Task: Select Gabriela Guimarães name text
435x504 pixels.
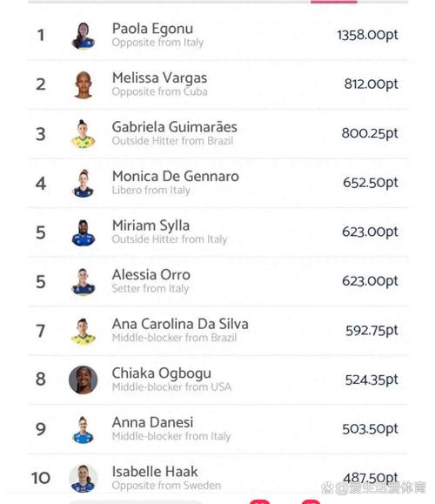Action: (175, 127)
